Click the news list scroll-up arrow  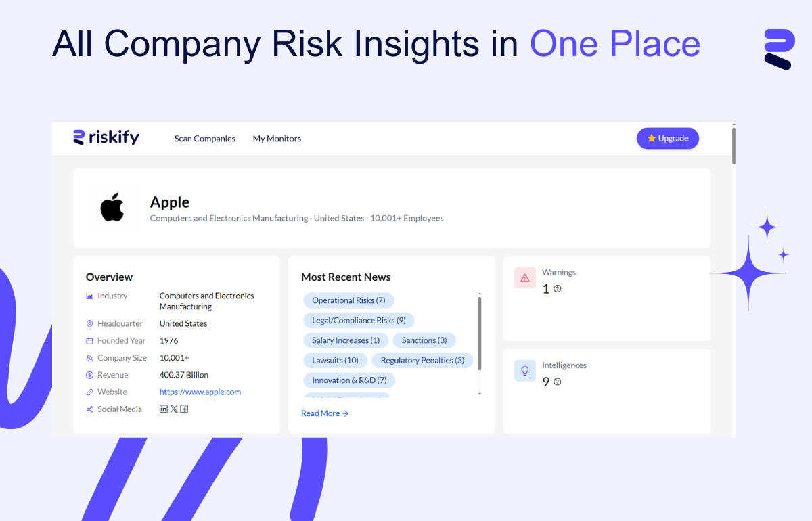[480, 294]
